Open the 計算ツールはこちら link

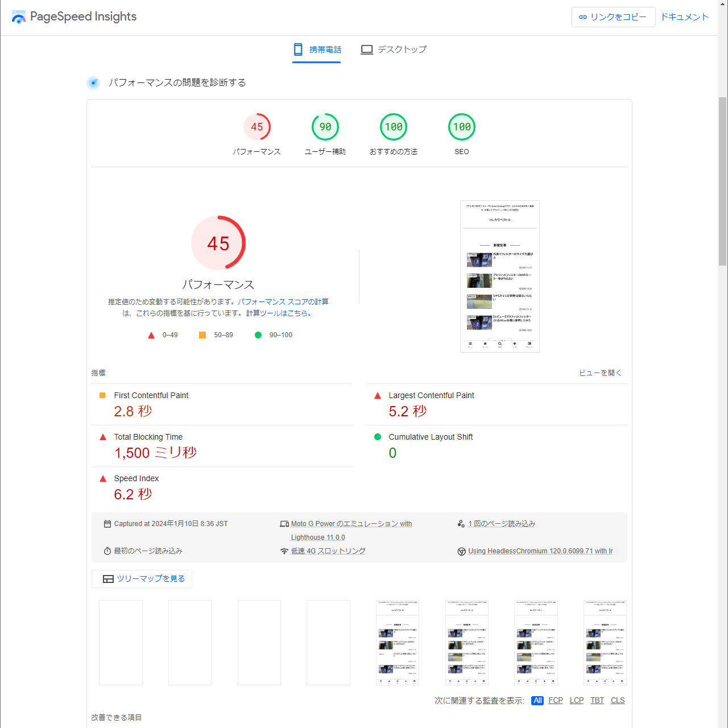click(x=279, y=313)
